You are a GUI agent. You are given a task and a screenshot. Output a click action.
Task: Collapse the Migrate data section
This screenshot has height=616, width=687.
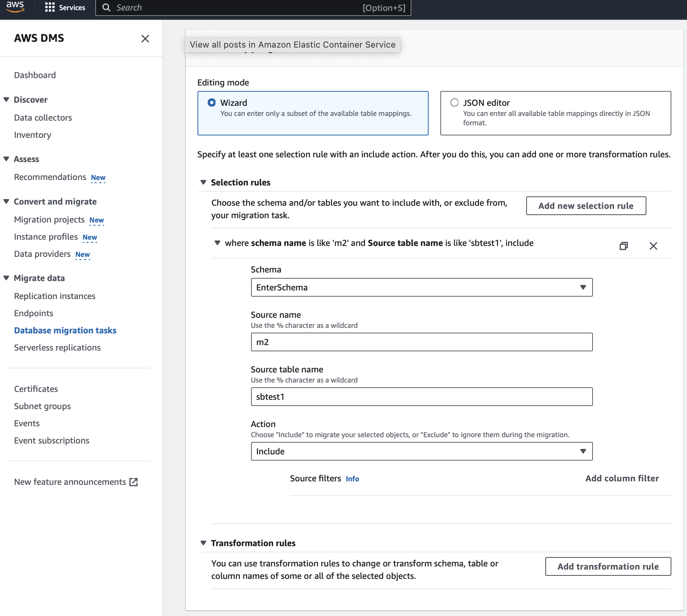coord(6,278)
